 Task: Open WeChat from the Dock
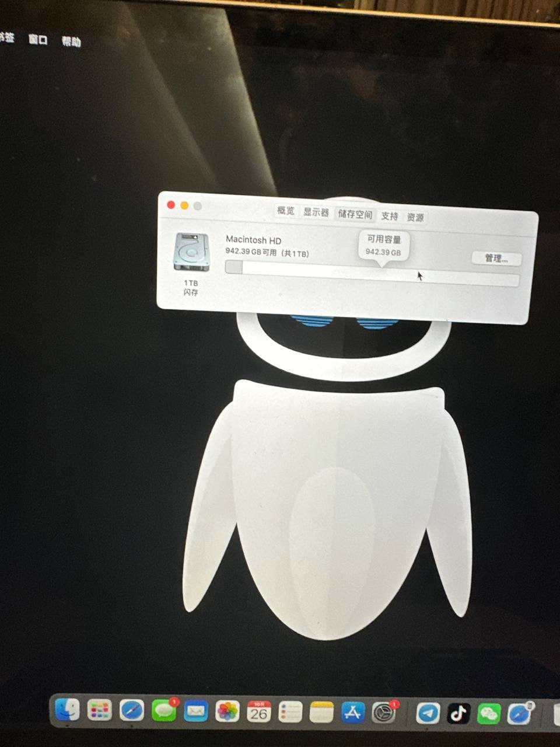[x=489, y=713]
